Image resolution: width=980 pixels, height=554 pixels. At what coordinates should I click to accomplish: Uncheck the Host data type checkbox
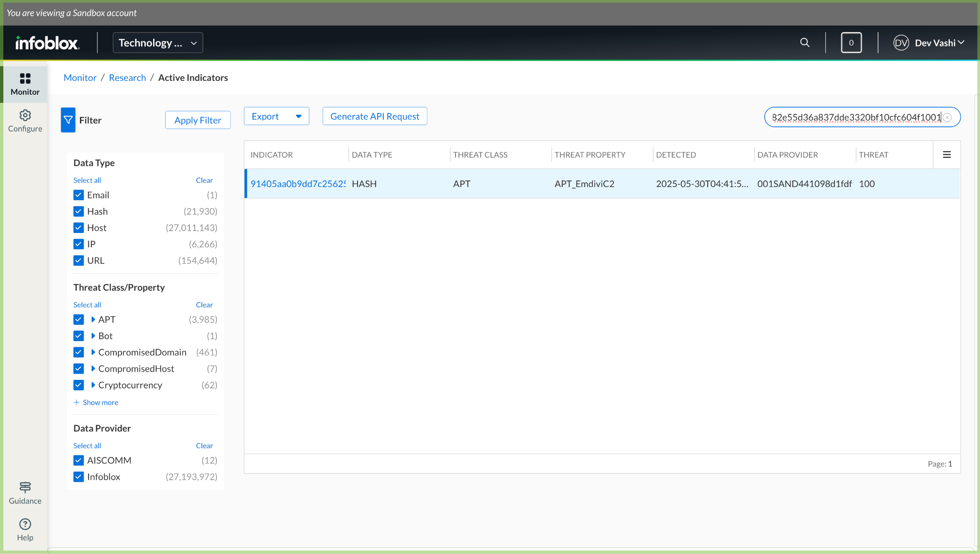point(78,228)
